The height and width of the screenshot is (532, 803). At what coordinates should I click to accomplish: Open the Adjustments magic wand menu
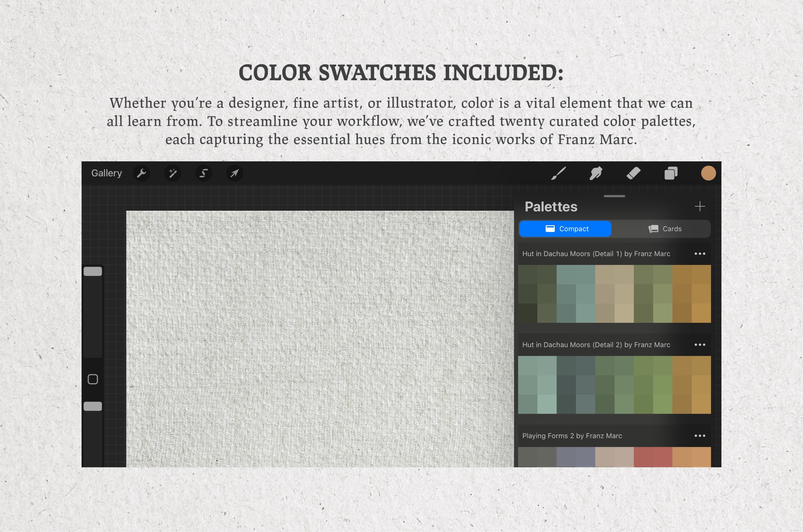point(173,173)
